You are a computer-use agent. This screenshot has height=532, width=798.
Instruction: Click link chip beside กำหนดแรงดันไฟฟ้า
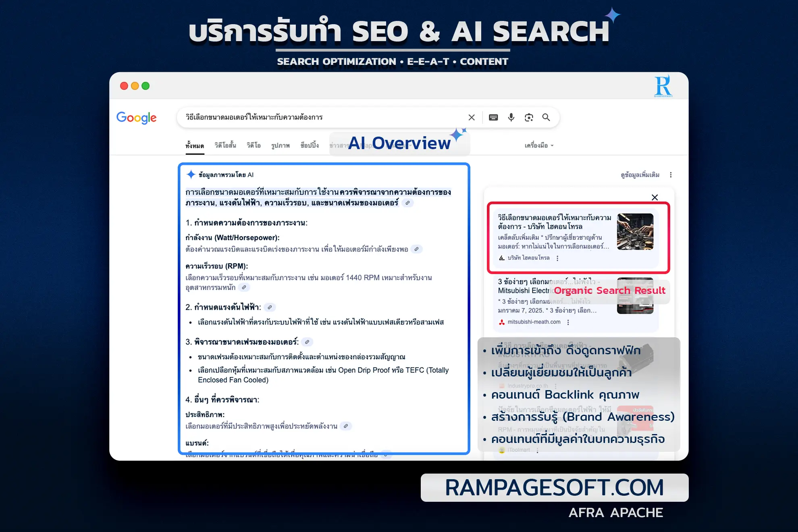point(270,307)
